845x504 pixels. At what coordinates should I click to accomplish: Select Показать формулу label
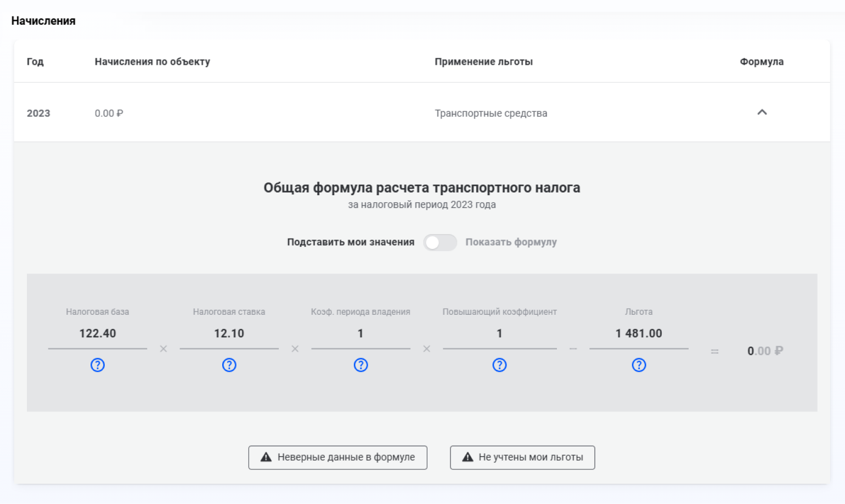pyautogui.click(x=511, y=242)
